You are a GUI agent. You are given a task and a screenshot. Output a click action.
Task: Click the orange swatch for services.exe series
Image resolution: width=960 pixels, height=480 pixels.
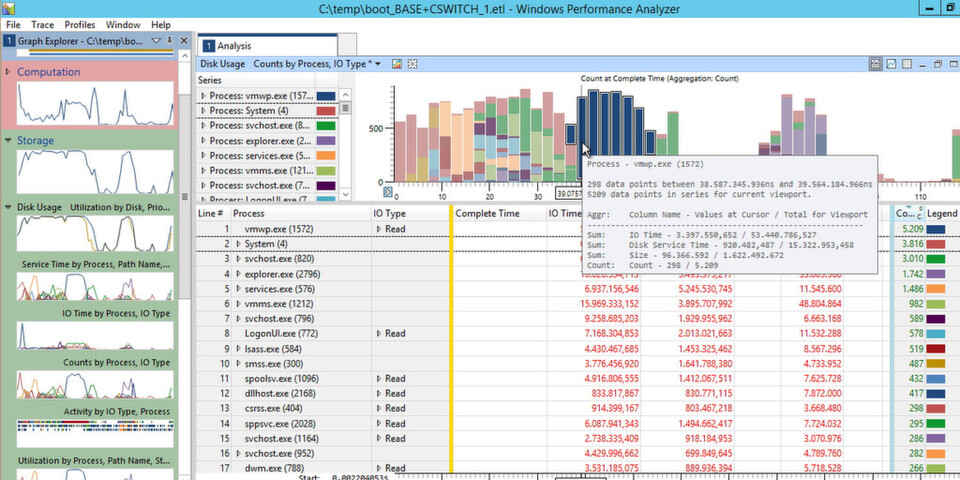[x=326, y=156]
